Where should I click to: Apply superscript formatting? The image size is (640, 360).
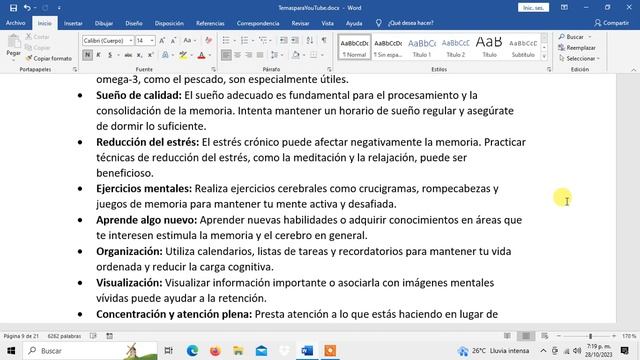[x=151, y=55]
